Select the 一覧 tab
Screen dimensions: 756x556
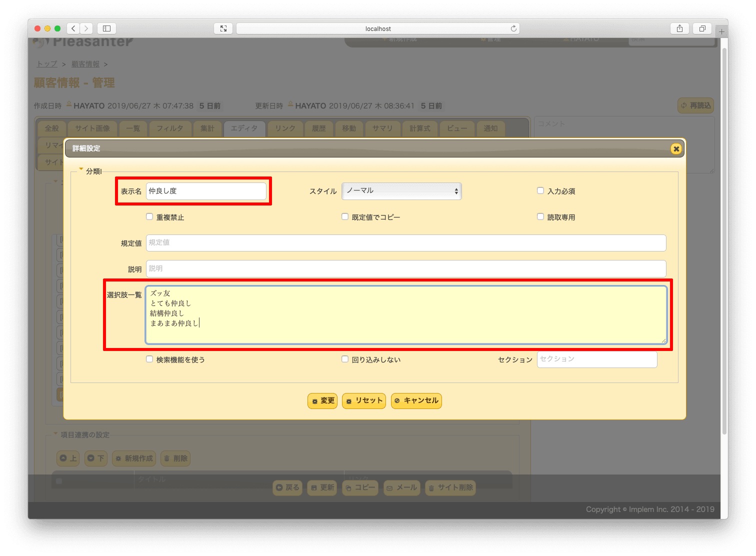pos(133,128)
